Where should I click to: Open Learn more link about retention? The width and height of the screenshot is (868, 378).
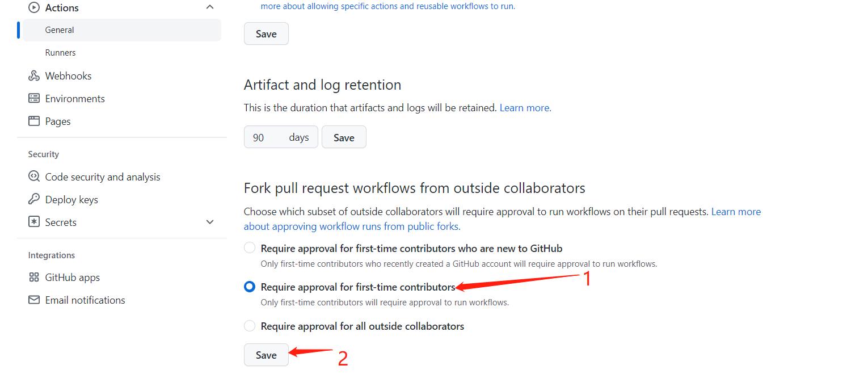pos(525,108)
